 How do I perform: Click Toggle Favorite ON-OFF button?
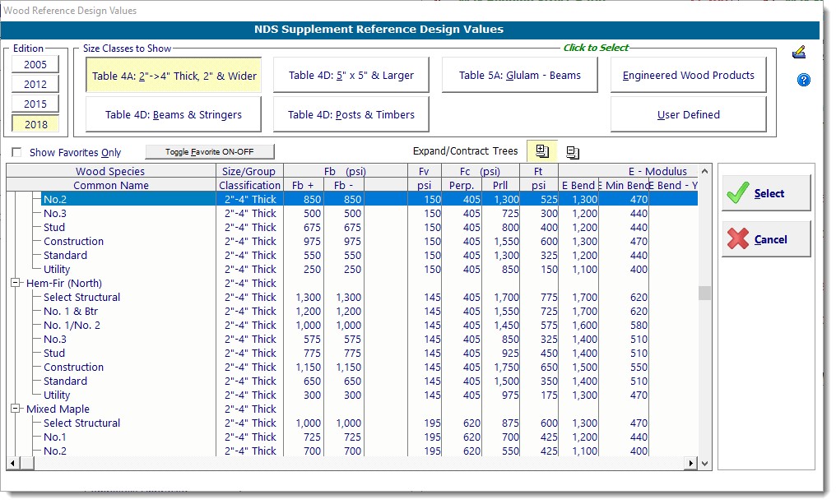[x=210, y=152]
